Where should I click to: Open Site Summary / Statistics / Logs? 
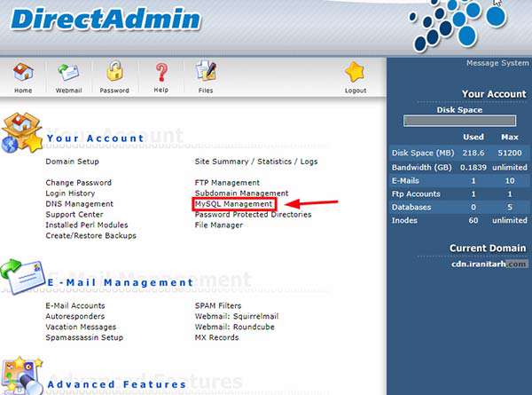[256, 162]
